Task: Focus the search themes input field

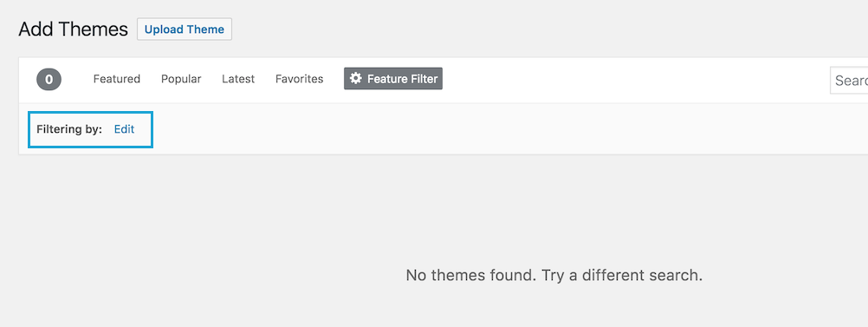Action: (849, 81)
